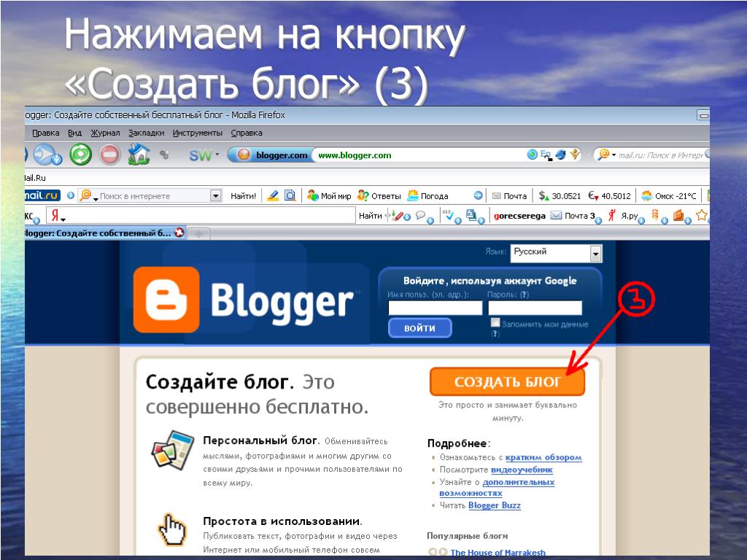Go to home page via house icon
The width and height of the screenshot is (747, 560).
tap(139, 155)
